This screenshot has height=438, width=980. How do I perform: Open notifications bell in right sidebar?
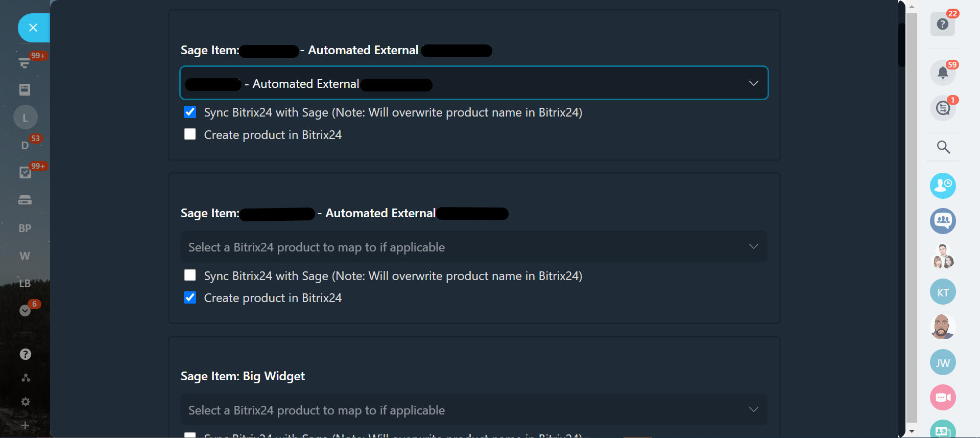(x=943, y=73)
